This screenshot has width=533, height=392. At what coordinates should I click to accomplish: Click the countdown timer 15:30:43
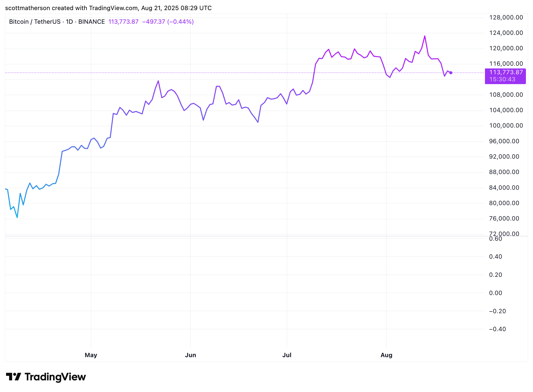point(502,79)
